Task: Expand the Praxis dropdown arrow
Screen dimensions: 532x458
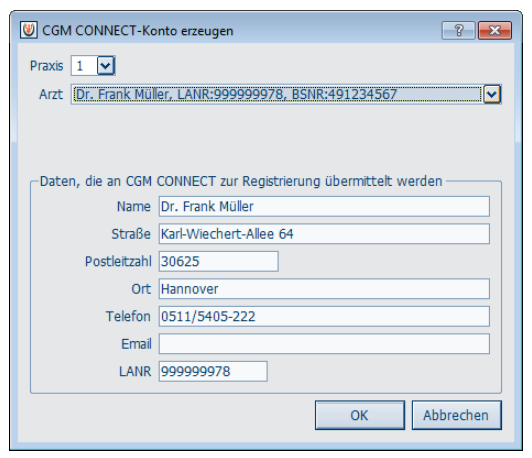Action: [106, 65]
